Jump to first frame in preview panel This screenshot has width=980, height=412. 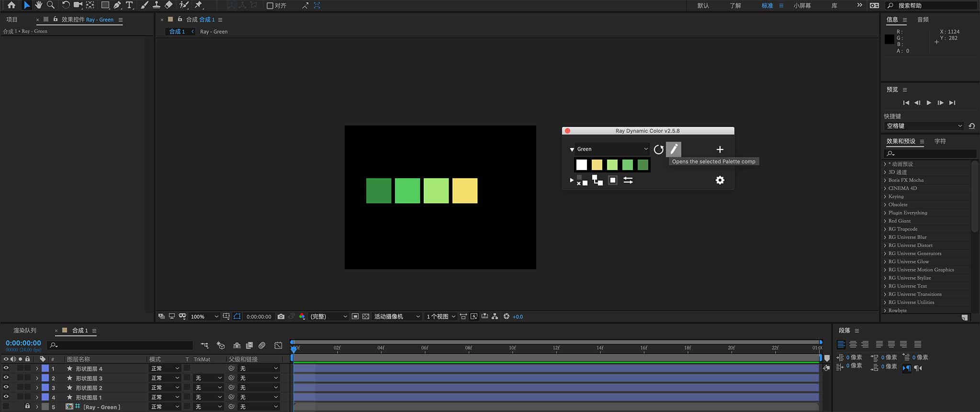pos(906,103)
